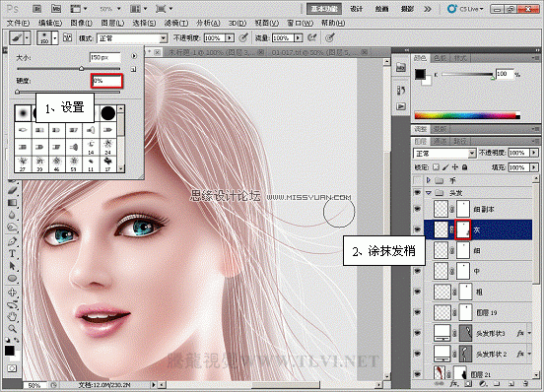Select the Dodge tool in toolbox
This screenshot has height=392, width=544.
pyautogui.click(x=12, y=228)
